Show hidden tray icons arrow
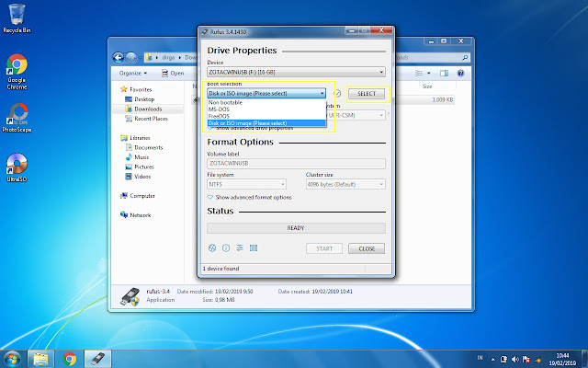 pos(493,360)
